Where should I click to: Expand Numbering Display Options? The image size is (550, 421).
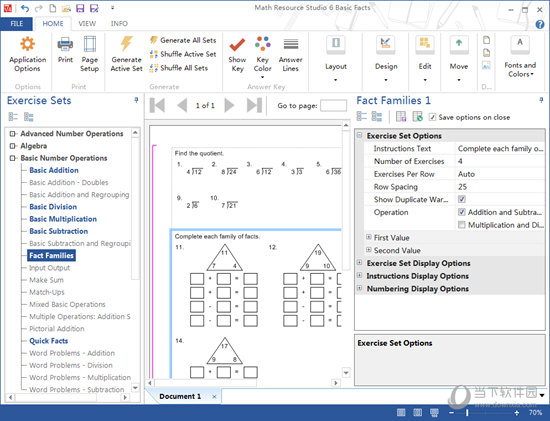pyautogui.click(x=359, y=288)
